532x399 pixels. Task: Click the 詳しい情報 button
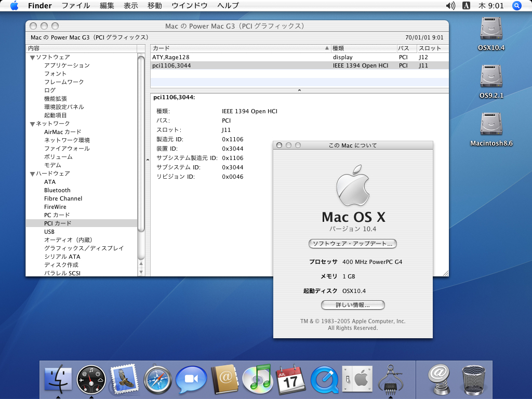click(353, 305)
